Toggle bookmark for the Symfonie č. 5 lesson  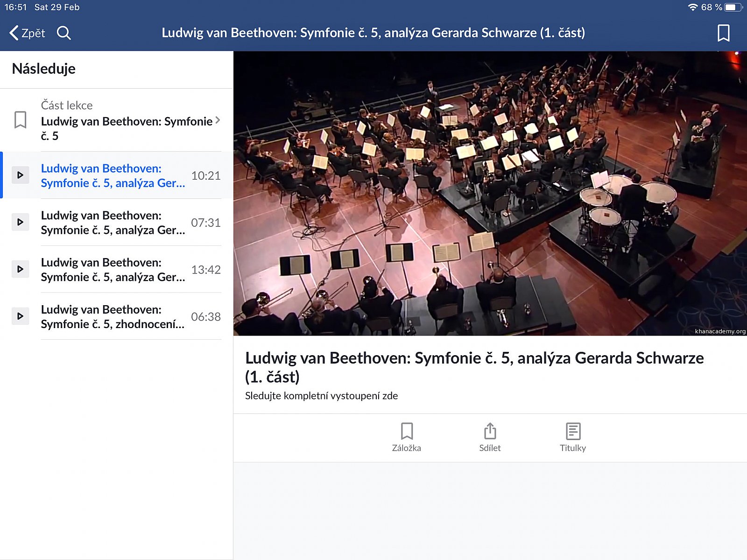(x=20, y=120)
